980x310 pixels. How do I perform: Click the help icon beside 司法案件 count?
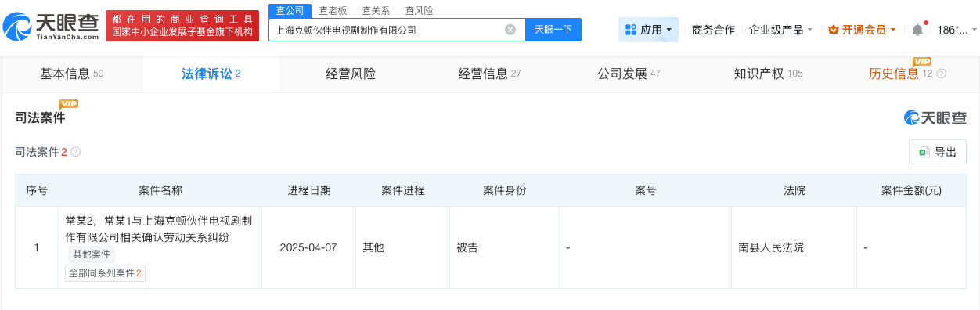[76, 152]
